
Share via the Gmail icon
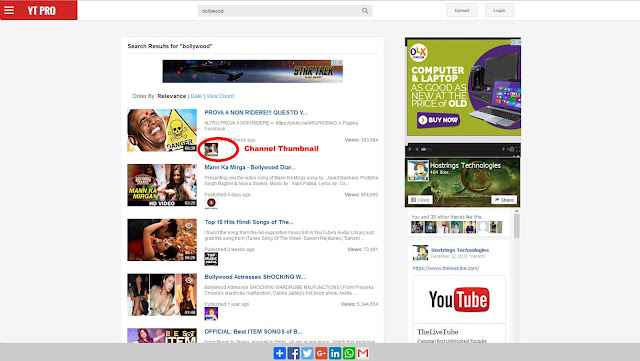tap(363, 353)
